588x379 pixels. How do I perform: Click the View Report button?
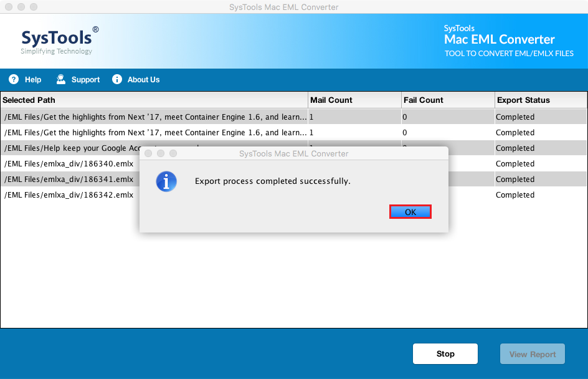(533, 354)
